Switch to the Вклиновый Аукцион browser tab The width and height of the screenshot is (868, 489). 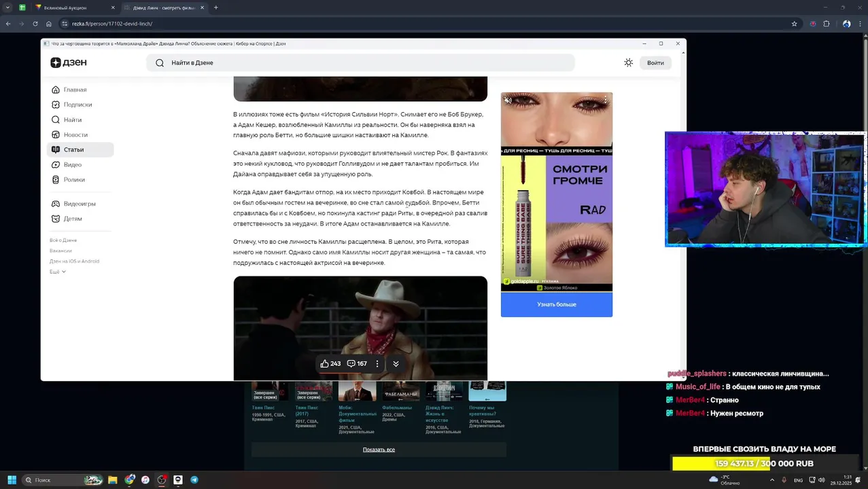[75, 7]
